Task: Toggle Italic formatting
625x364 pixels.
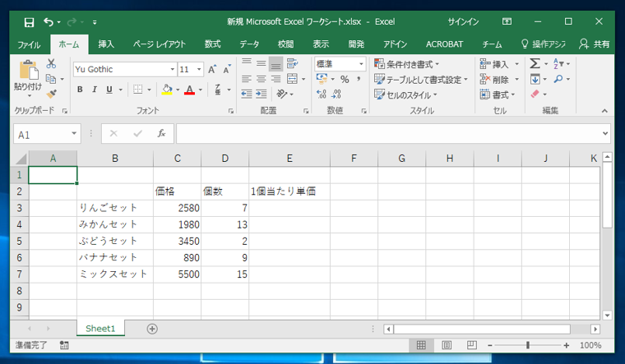Action: (x=95, y=90)
